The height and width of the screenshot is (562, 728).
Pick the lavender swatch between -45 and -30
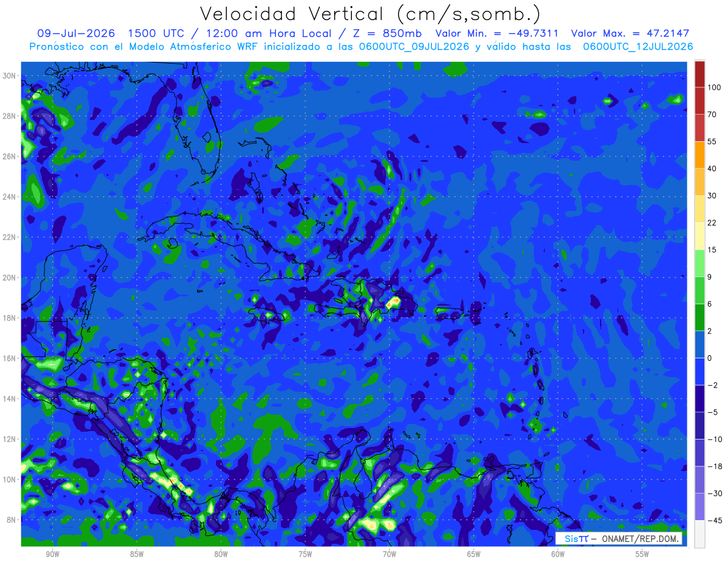pos(699,507)
